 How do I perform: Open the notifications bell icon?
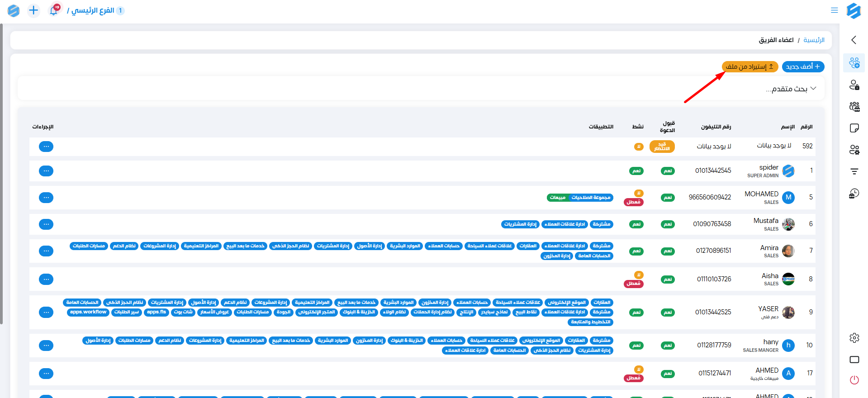pyautogui.click(x=54, y=10)
